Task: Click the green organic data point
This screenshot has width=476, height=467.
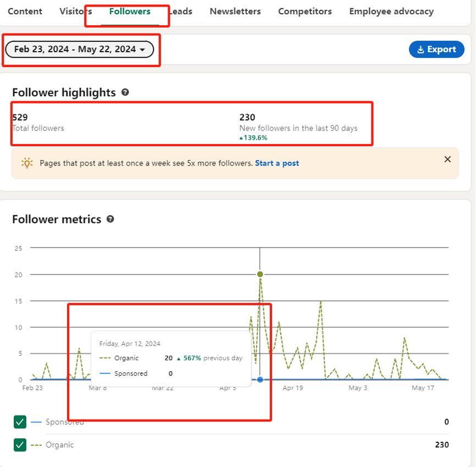Action: tap(260, 274)
